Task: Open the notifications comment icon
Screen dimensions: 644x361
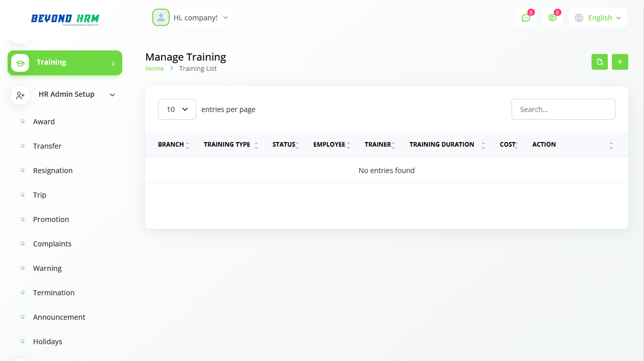Action: [x=552, y=18]
